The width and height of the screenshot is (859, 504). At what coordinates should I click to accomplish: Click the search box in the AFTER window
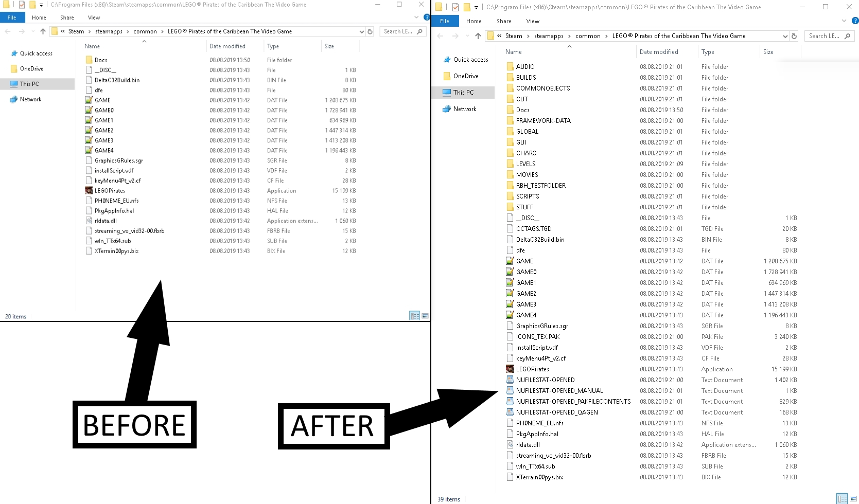[829, 36]
